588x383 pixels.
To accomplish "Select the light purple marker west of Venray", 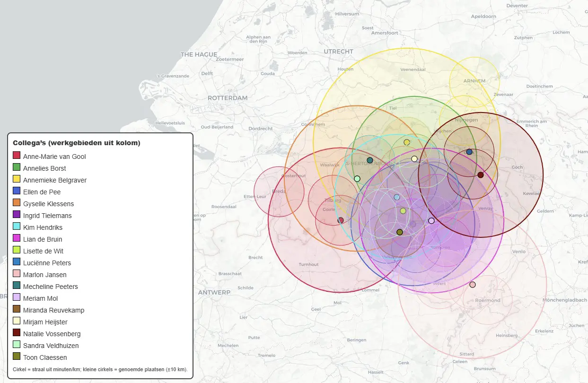I will coord(431,221).
